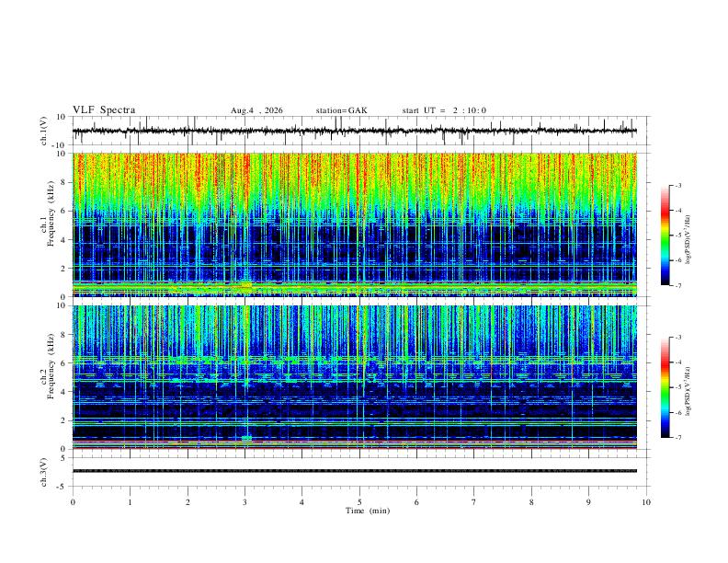This screenshot has width=728, height=563.
Task: Click the VLF Spectra title text
Action: pyautogui.click(x=104, y=110)
